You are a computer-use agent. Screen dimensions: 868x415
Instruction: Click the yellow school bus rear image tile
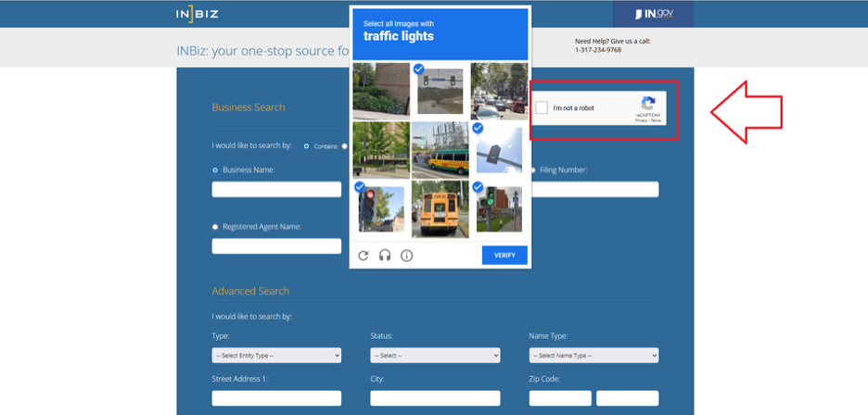[x=440, y=208]
